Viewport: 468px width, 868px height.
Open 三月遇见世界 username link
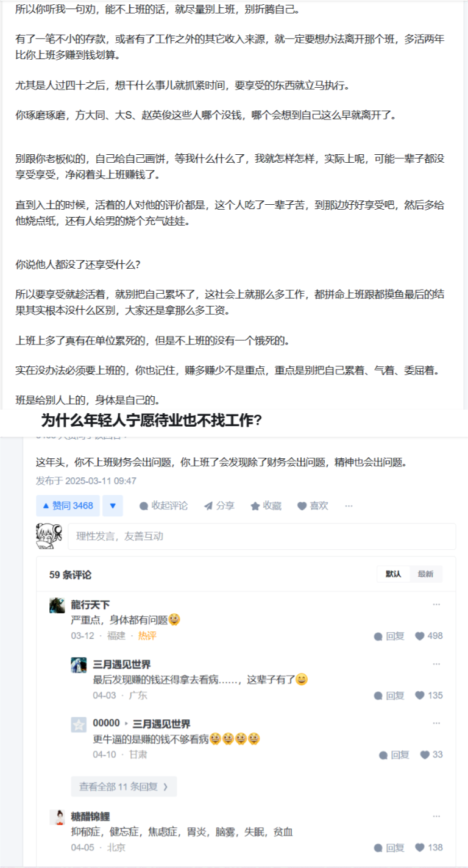122,664
